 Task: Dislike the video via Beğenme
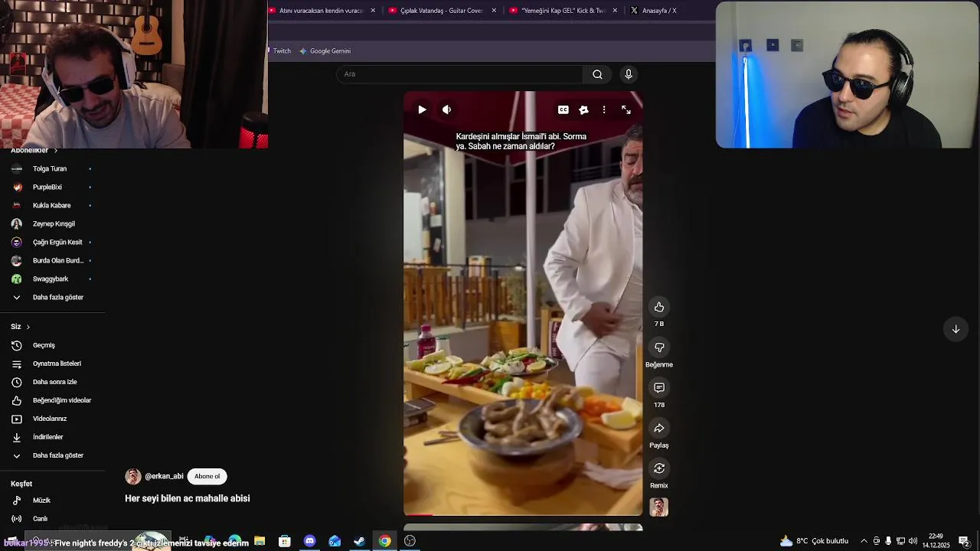(x=659, y=347)
